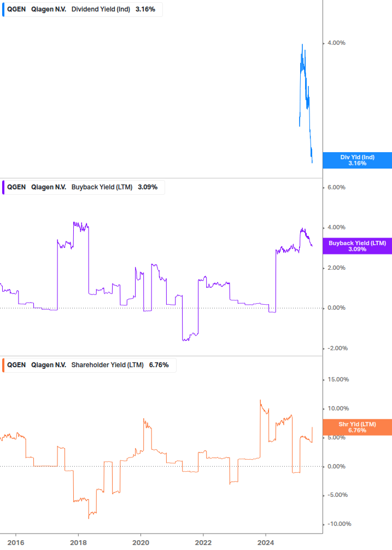Click the 0.00% tick in the shareholder yield panel
This screenshot has height=550, width=392.
tap(336, 466)
